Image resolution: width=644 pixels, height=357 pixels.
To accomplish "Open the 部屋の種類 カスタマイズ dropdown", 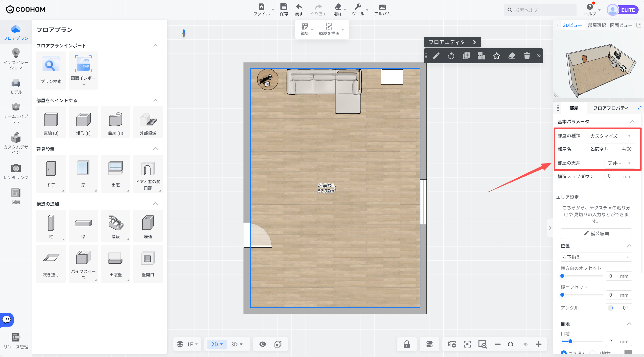I will (611, 136).
